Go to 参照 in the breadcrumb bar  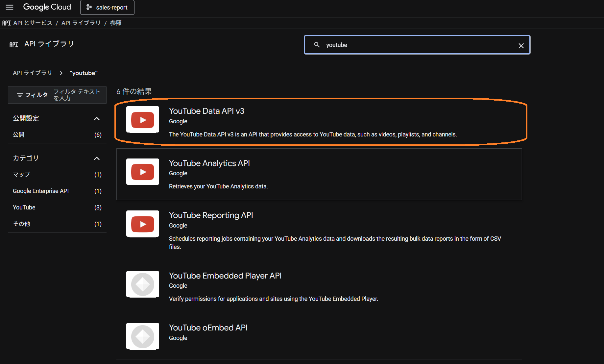pyautogui.click(x=116, y=23)
